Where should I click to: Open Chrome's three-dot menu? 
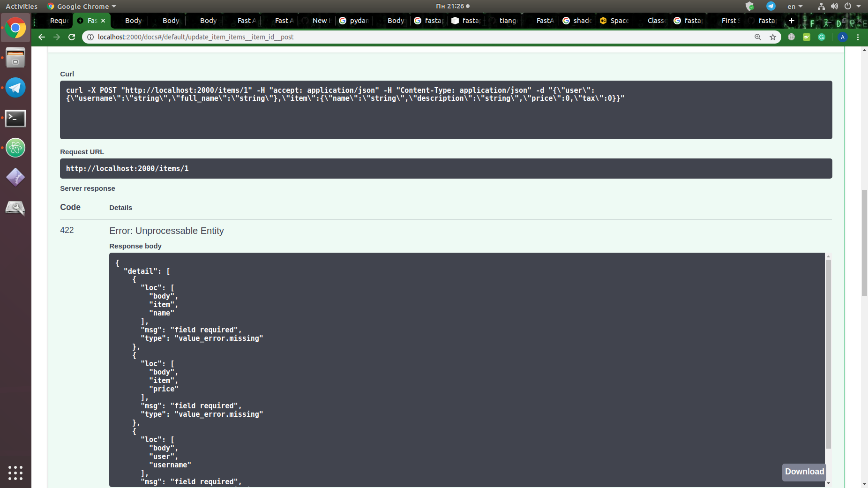[x=858, y=37]
